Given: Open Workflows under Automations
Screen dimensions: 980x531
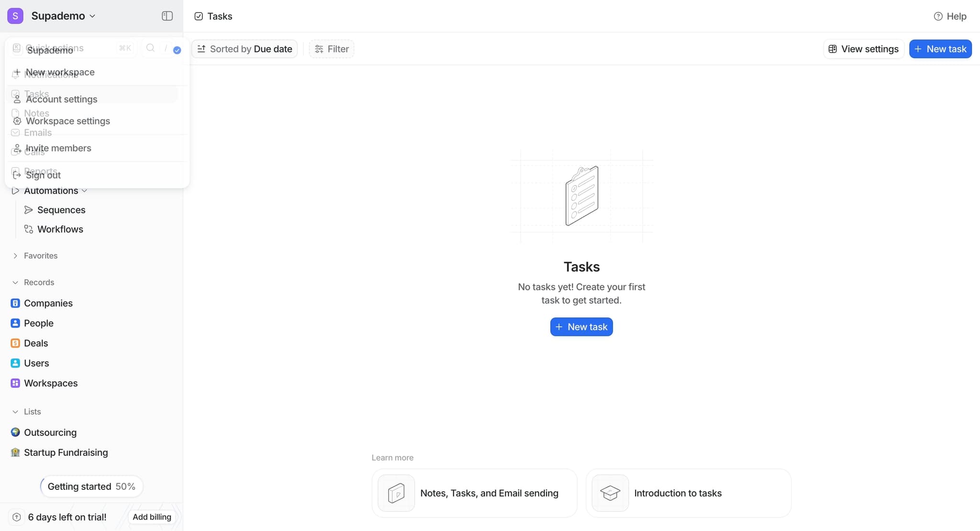Looking at the screenshot, I should 60,229.
